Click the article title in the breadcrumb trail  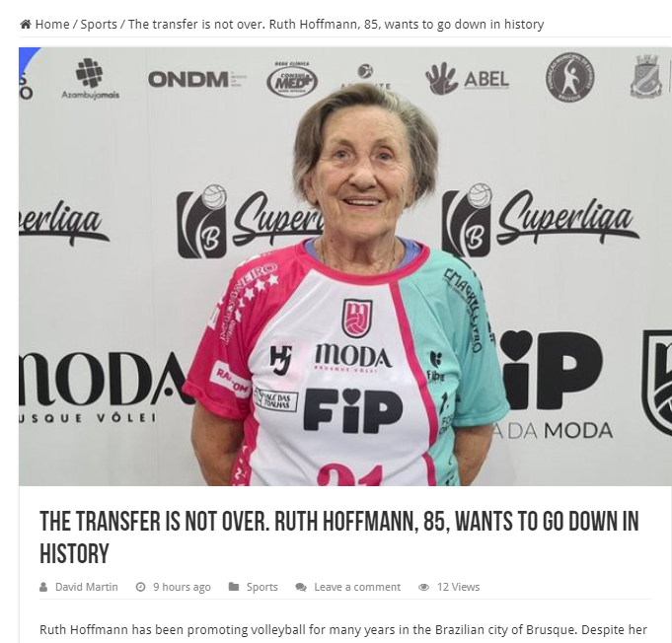click(336, 25)
